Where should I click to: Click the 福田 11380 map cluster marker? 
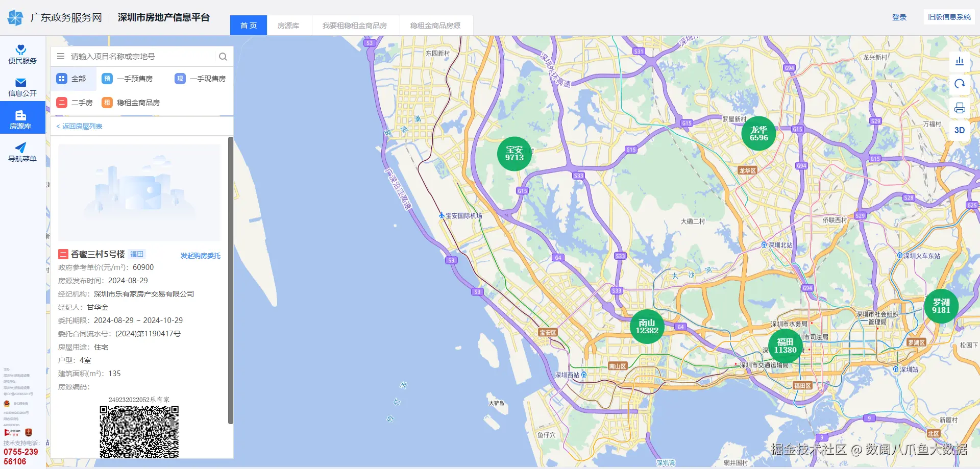pyautogui.click(x=785, y=346)
